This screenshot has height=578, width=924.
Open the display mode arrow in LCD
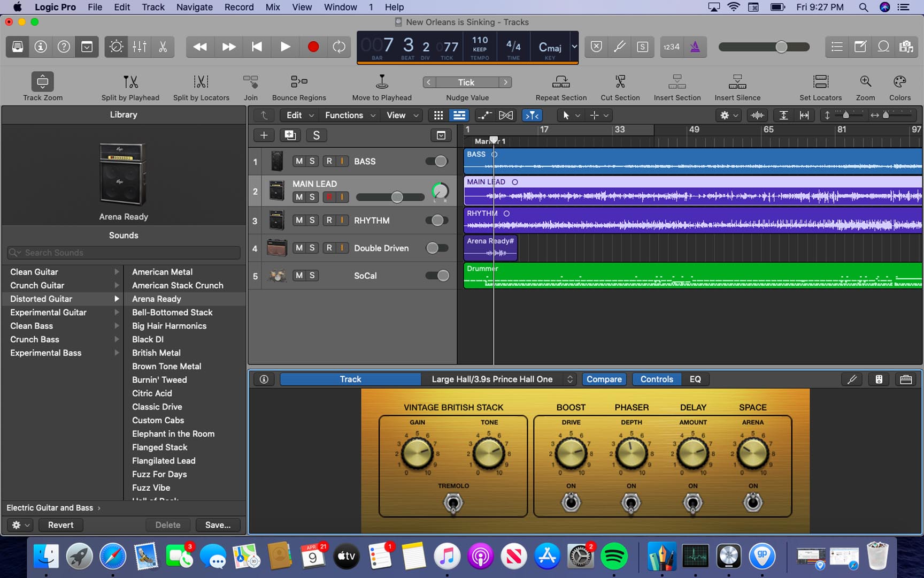pyautogui.click(x=574, y=47)
